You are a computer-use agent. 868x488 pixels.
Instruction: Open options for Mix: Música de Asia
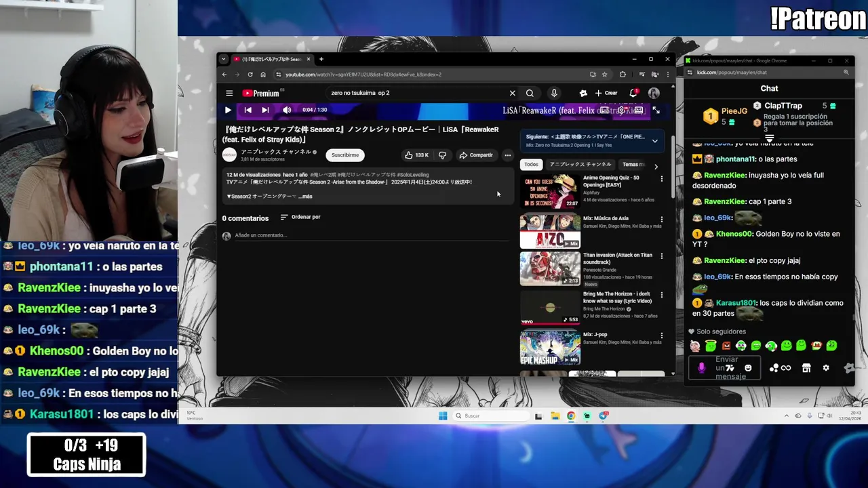[662, 220]
